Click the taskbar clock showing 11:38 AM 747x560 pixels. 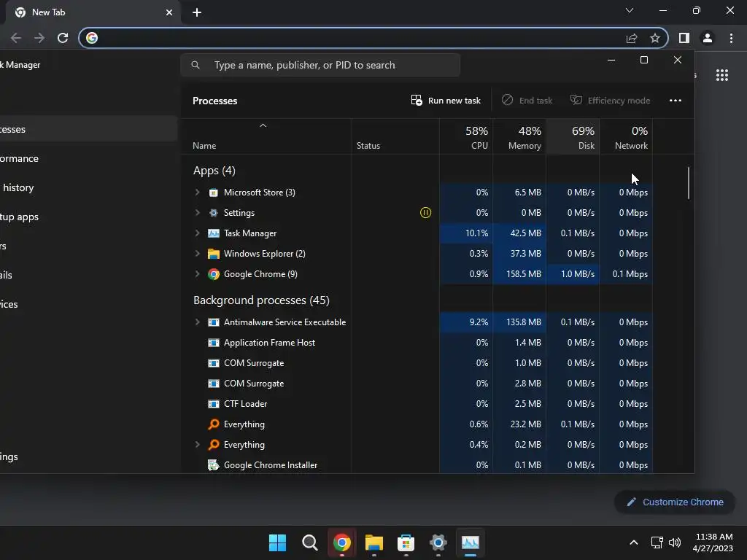[x=713, y=542]
